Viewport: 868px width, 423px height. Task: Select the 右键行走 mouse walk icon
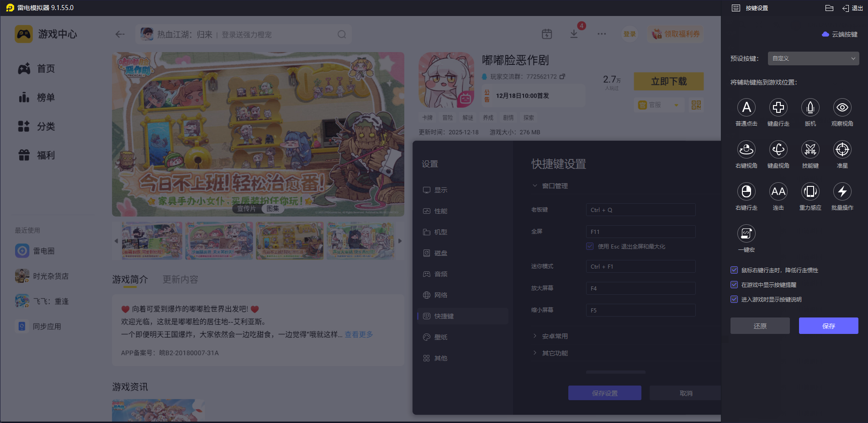tap(746, 191)
